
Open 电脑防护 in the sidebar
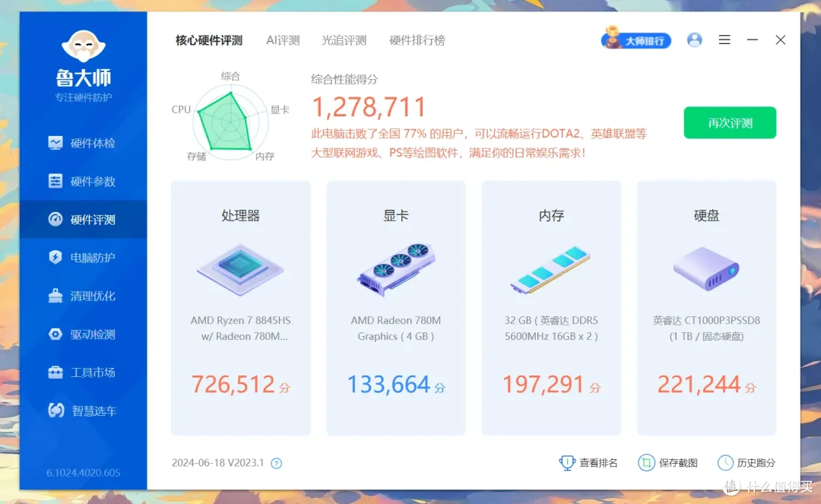click(x=84, y=258)
